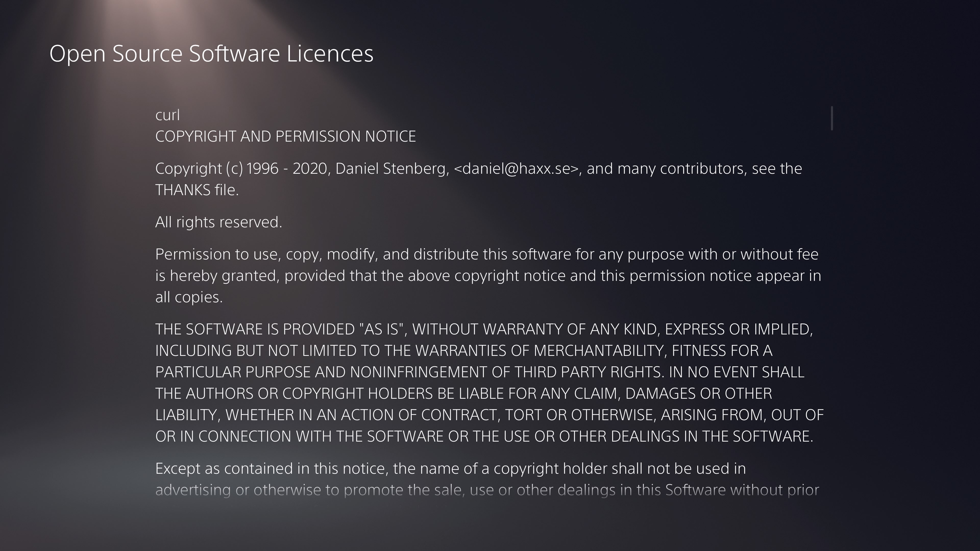Image resolution: width=980 pixels, height=551 pixels.
Task: Click THE AUTHORS OR COPYRIGHT HOLDERS line
Action: pos(464,393)
